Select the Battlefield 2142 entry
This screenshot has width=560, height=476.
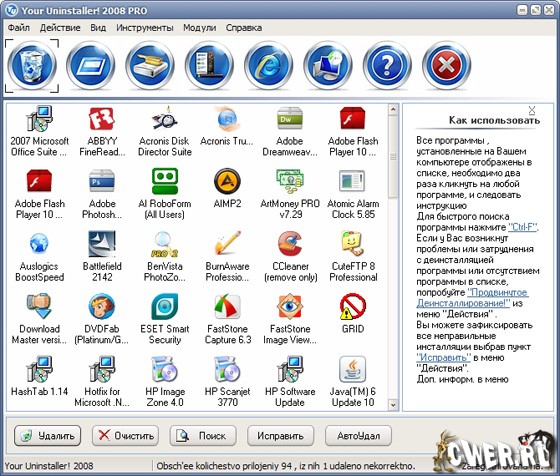click(102, 256)
